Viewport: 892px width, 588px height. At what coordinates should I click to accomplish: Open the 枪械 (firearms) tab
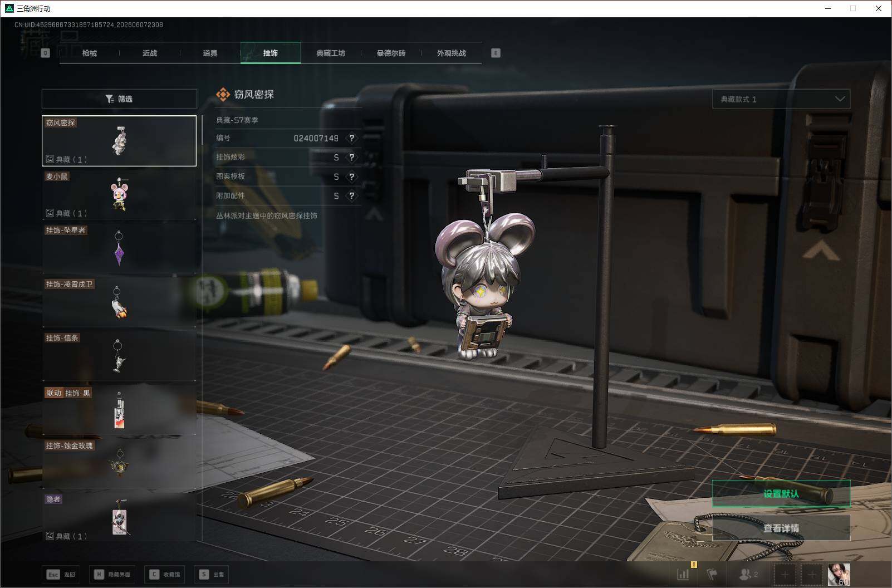89,53
